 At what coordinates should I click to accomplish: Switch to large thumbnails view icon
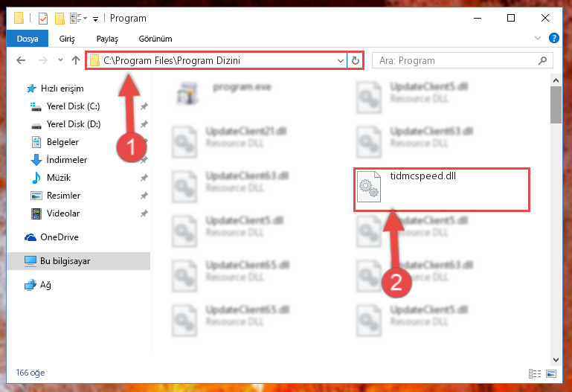[x=551, y=373]
